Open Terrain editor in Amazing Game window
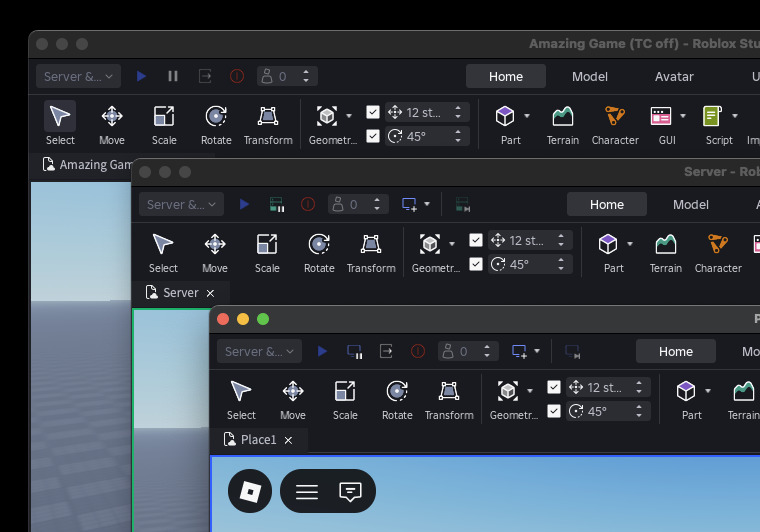 coord(563,123)
